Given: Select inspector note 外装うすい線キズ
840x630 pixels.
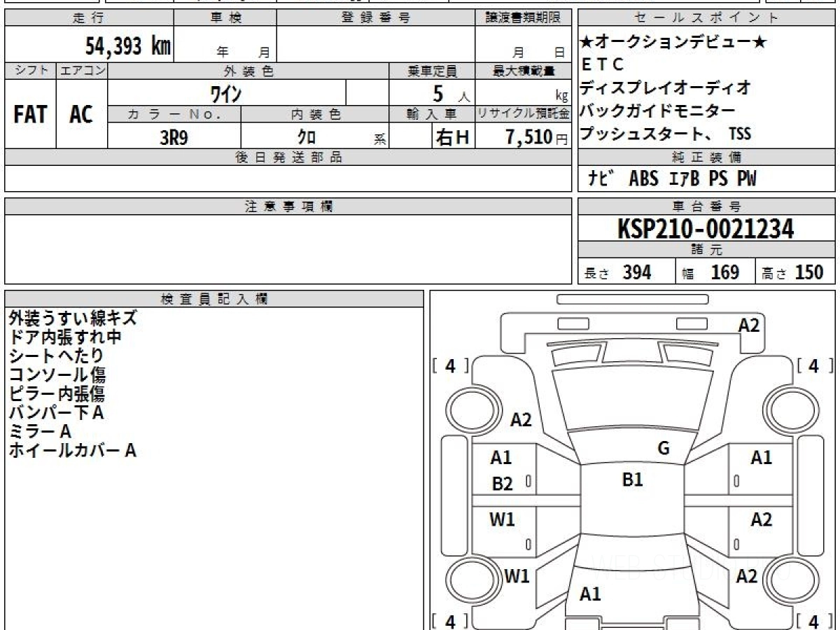Looking at the screenshot, I should [73, 318].
